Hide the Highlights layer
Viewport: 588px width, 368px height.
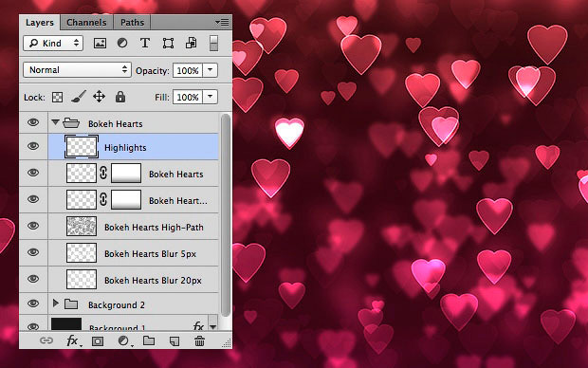coord(33,146)
